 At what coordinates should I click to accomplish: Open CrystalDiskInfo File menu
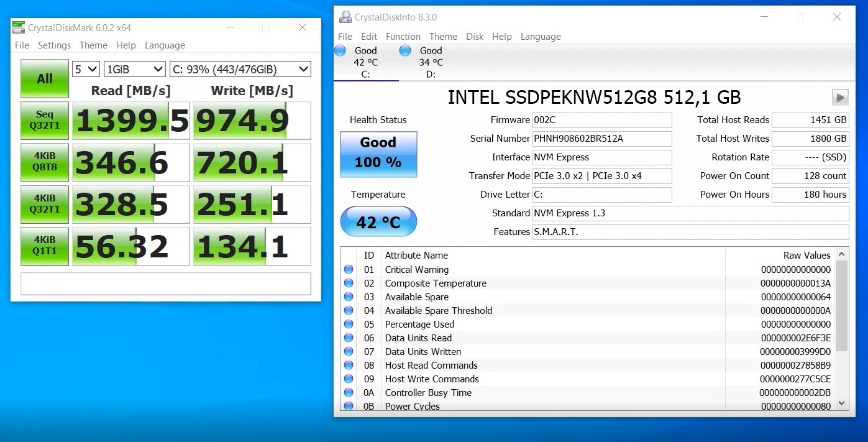pyautogui.click(x=345, y=37)
